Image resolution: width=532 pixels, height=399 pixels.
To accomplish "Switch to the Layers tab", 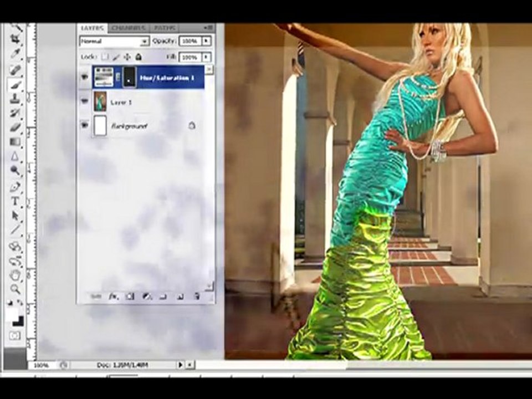I will click(x=93, y=28).
